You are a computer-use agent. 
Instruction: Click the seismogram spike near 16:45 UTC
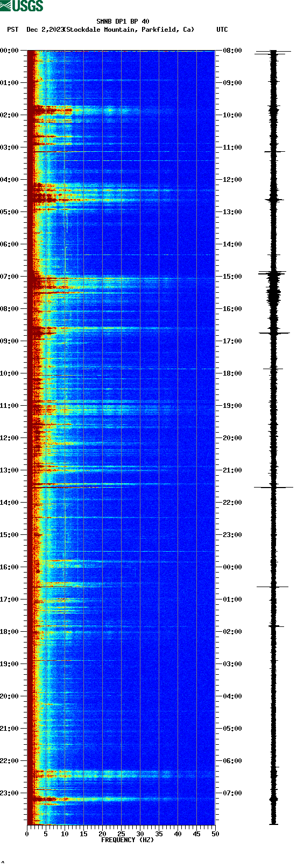click(274, 333)
